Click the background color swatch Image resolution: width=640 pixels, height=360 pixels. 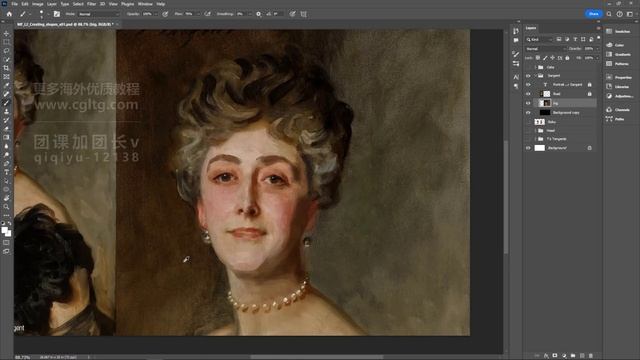point(9,233)
